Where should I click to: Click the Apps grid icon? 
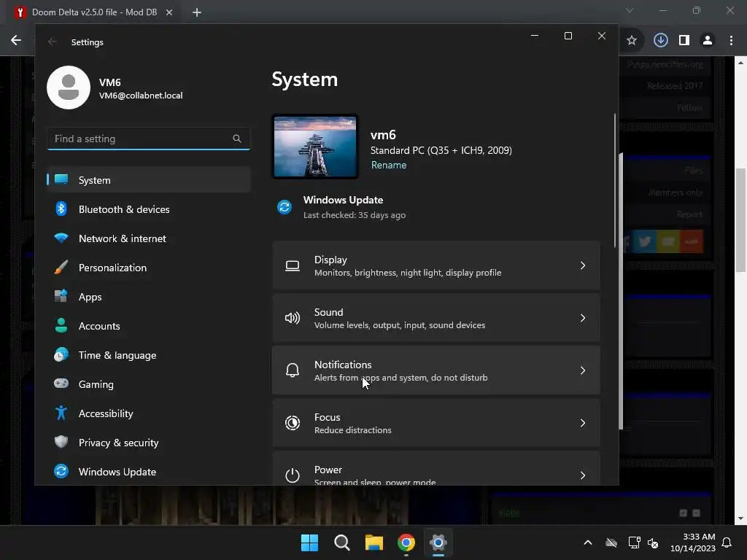[61, 297]
